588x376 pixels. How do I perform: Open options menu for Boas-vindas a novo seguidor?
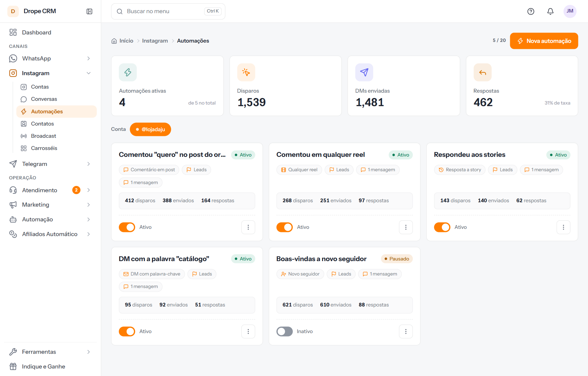pyautogui.click(x=406, y=332)
